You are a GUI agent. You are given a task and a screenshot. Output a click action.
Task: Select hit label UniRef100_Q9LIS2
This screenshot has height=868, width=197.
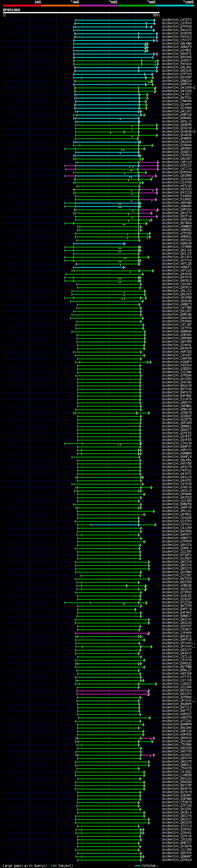click(177, 291)
